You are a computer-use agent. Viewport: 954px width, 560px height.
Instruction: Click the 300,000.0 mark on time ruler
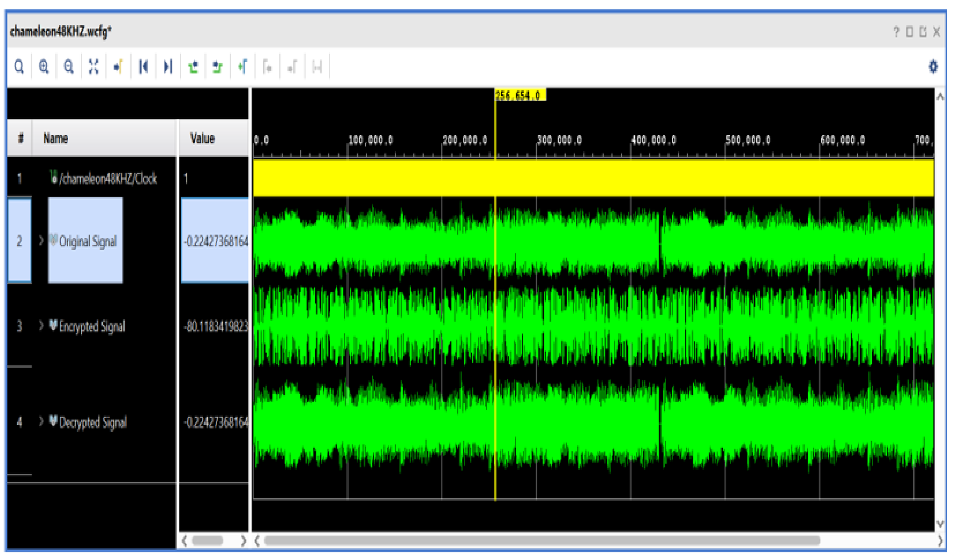pos(559,140)
